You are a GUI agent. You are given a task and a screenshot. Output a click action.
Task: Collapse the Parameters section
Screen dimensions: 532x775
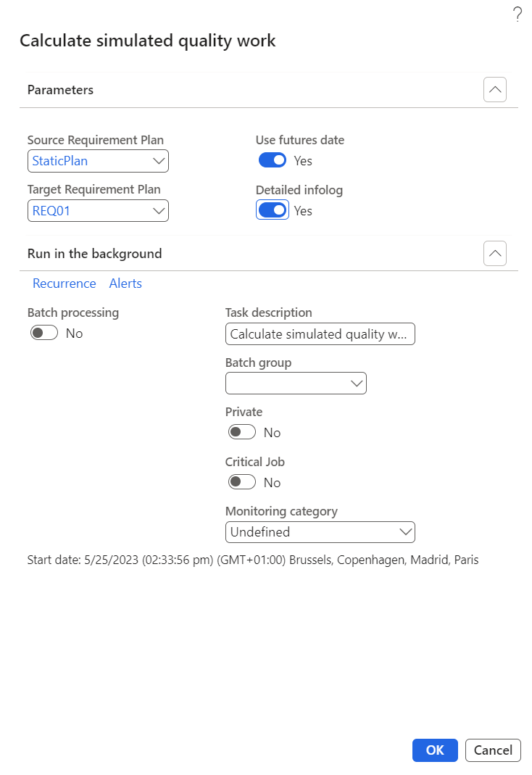pos(495,90)
